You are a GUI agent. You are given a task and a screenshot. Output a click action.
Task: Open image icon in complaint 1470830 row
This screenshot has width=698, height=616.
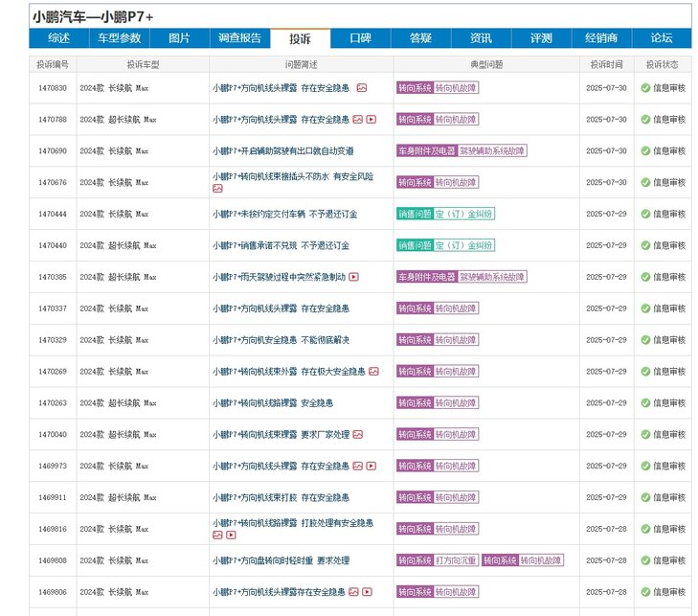point(362,88)
